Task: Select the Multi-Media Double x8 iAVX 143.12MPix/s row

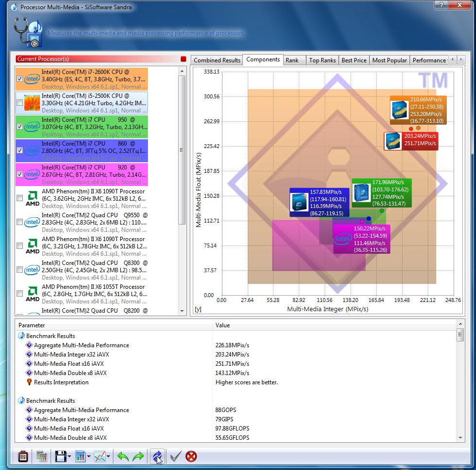Action: [235, 373]
